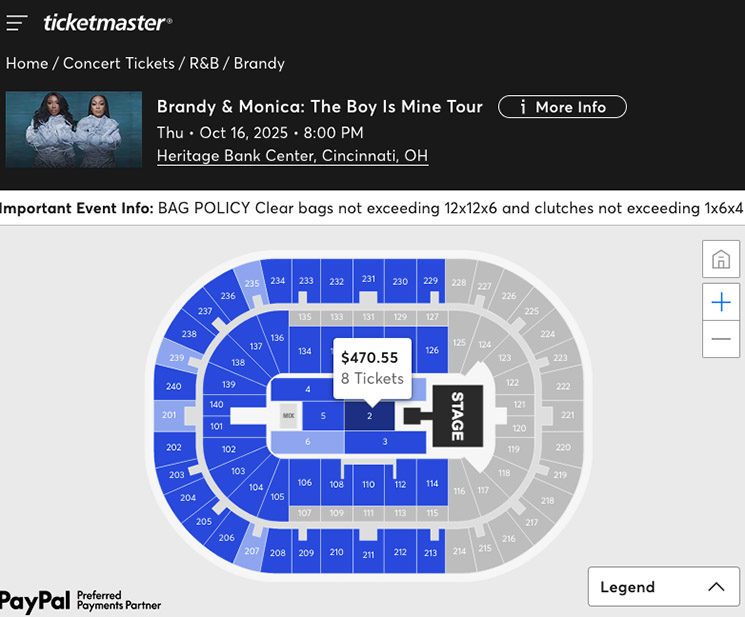Expand the Legend panel
The height and width of the screenshot is (617, 745).
[662, 587]
